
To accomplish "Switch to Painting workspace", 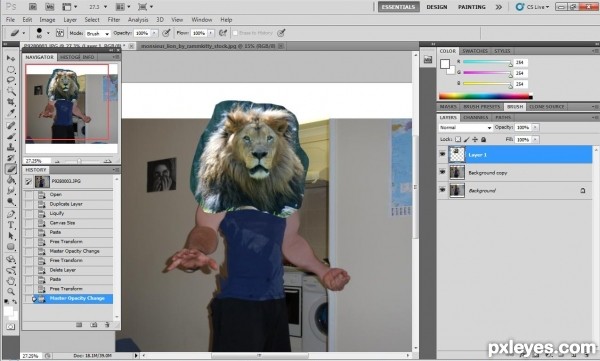I will tap(471, 7).
